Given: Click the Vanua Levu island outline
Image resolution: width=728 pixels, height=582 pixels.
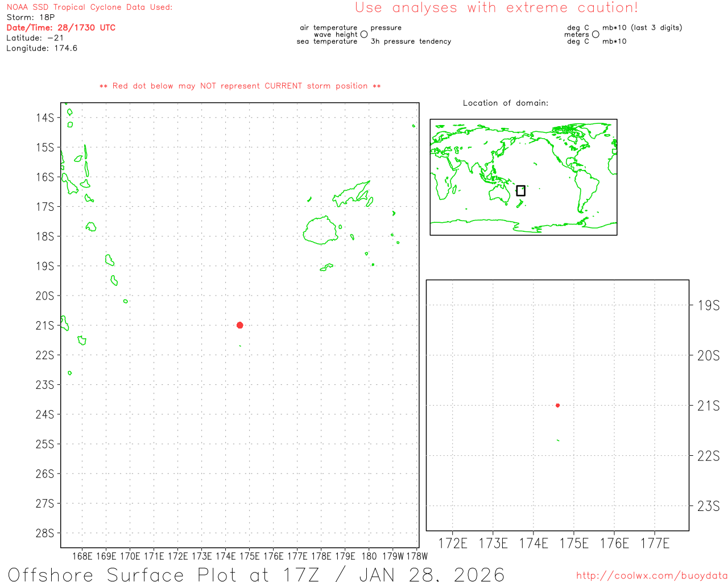Looking at the screenshot, I should [x=353, y=194].
